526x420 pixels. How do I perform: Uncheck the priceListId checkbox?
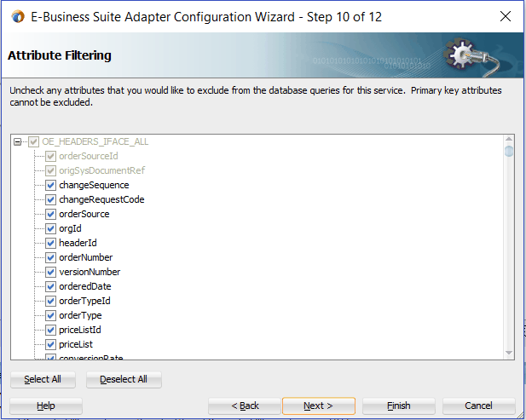(50, 330)
